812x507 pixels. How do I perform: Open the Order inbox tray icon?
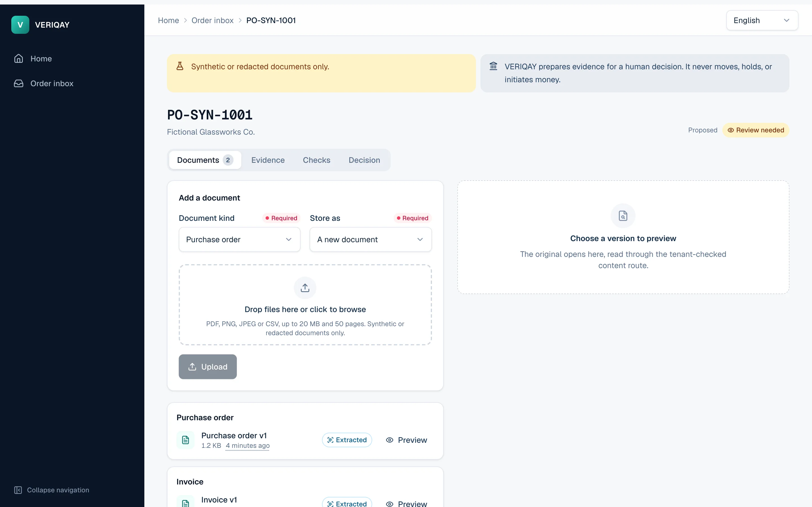tap(19, 83)
